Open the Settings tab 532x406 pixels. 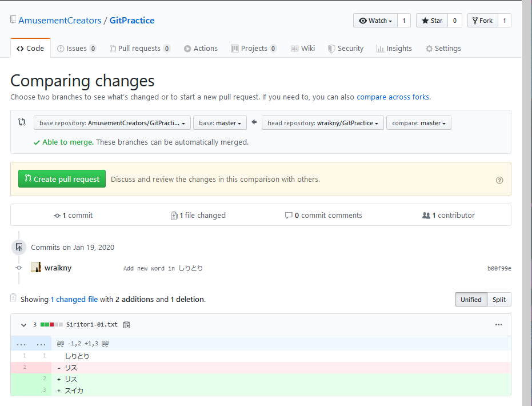[443, 49]
